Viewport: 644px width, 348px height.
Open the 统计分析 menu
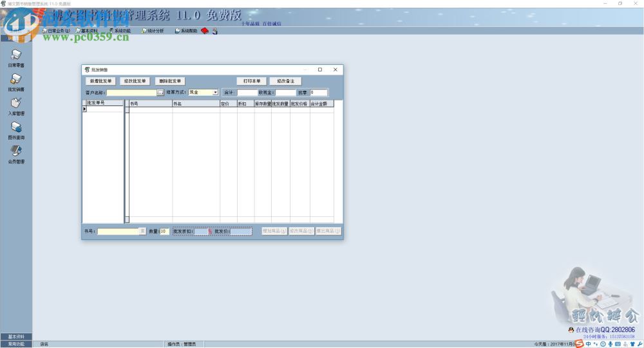click(x=153, y=31)
